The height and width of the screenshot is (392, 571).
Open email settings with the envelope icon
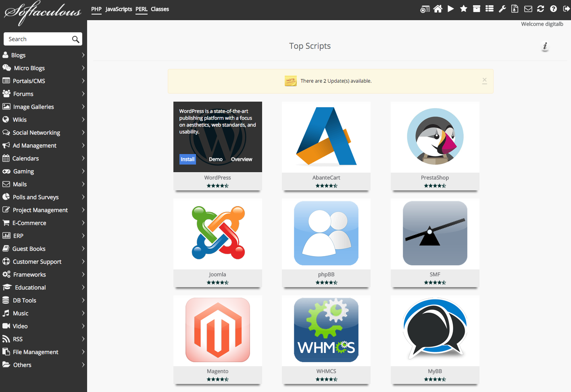(x=528, y=8)
